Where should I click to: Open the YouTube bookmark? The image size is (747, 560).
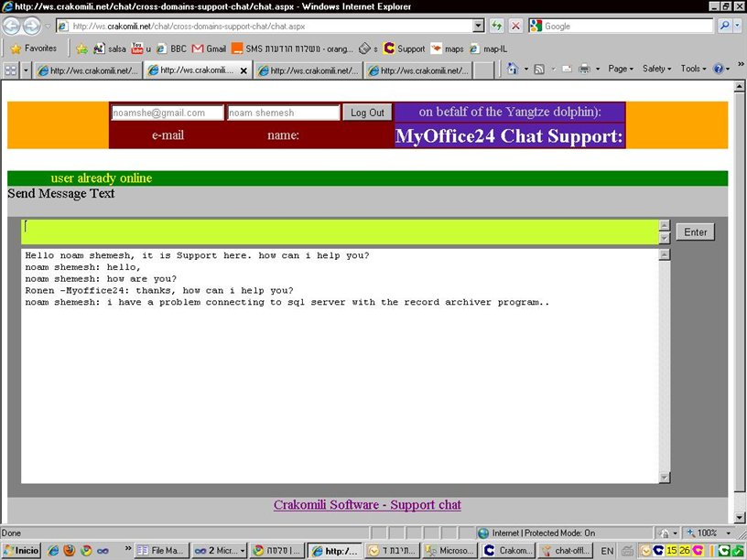pyautogui.click(x=141, y=48)
